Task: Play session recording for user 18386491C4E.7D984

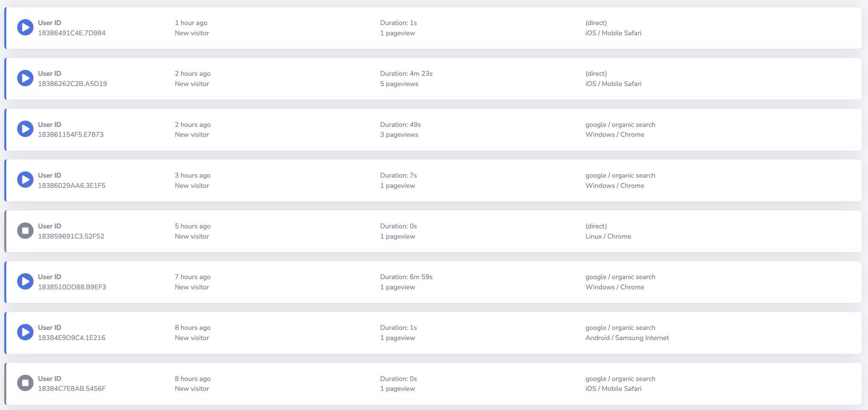Action: (25, 27)
